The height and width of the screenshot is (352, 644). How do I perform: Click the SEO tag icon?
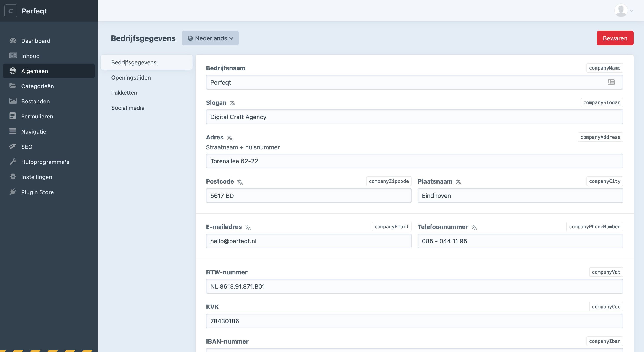[13, 146]
